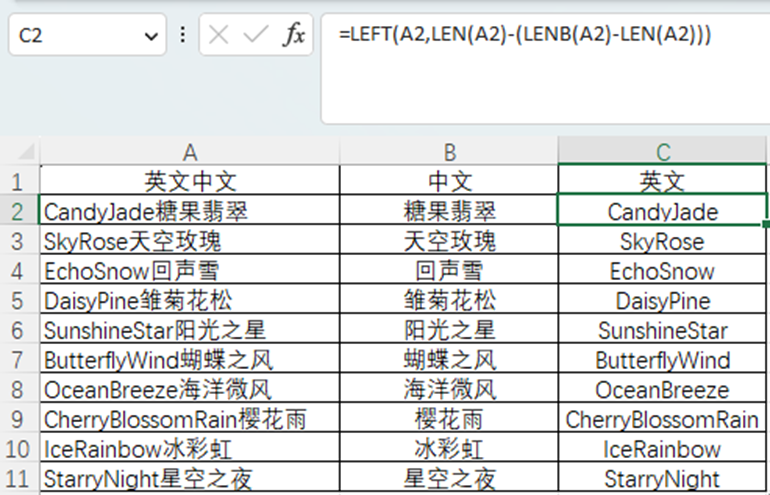Image resolution: width=770 pixels, height=495 pixels.
Task: Select row 5 header
Action: [20, 300]
